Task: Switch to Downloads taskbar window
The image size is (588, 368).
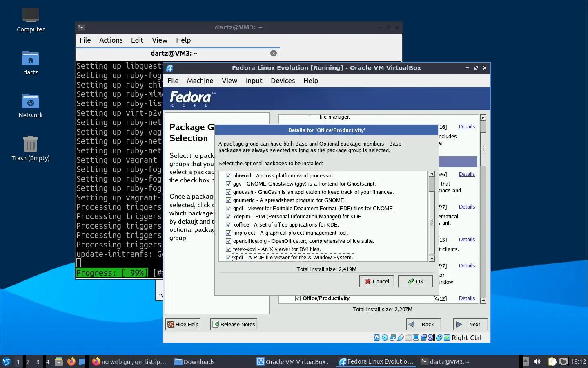Action: pos(195,361)
